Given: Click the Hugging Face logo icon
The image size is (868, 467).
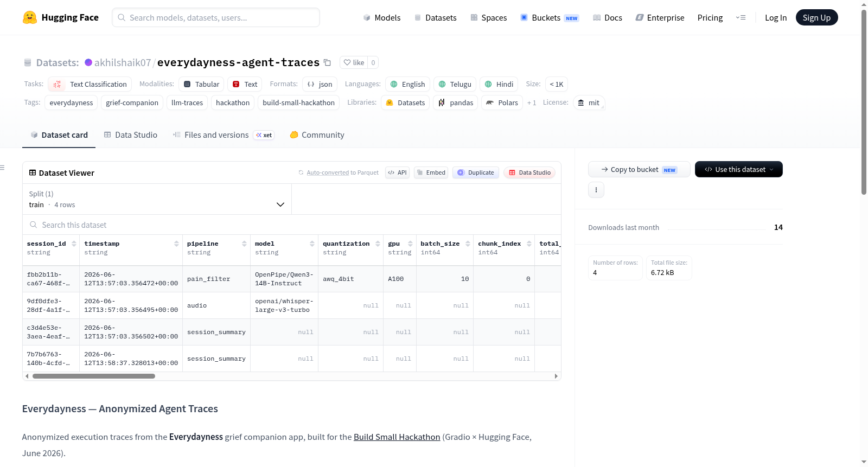Looking at the screenshot, I should pos(30,17).
